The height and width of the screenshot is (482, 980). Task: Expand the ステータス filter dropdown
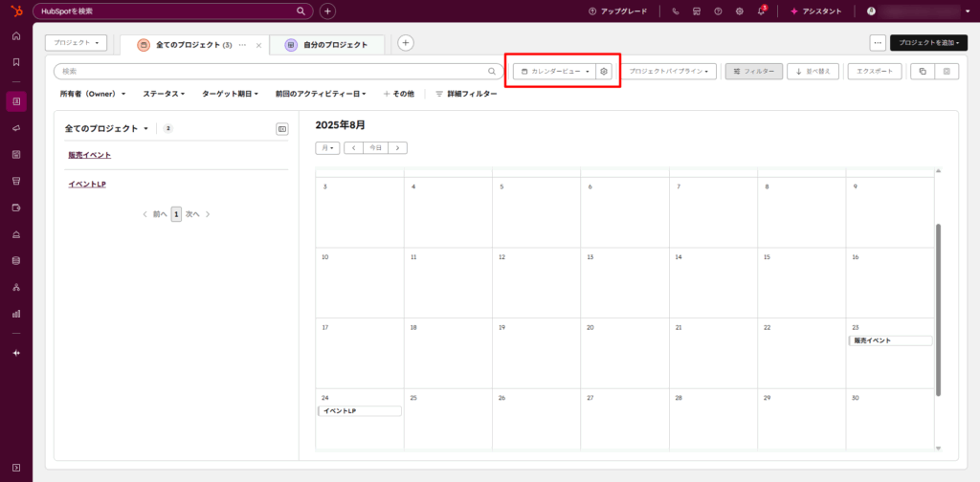click(x=165, y=94)
